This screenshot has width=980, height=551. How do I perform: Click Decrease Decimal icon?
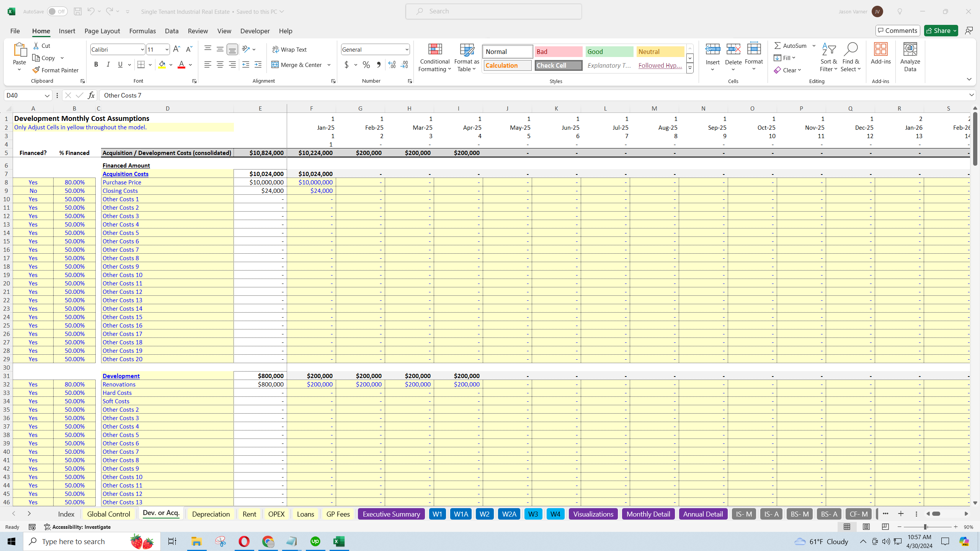[x=405, y=65]
